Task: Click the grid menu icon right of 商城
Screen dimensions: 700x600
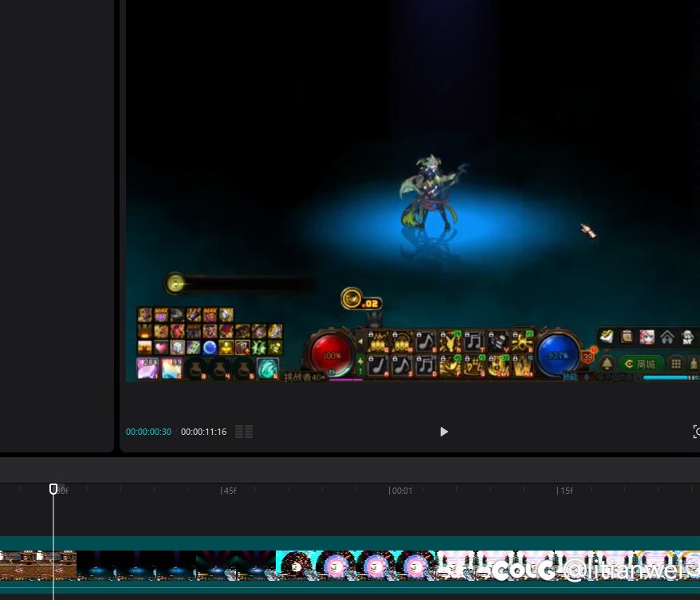Action: pos(676,364)
